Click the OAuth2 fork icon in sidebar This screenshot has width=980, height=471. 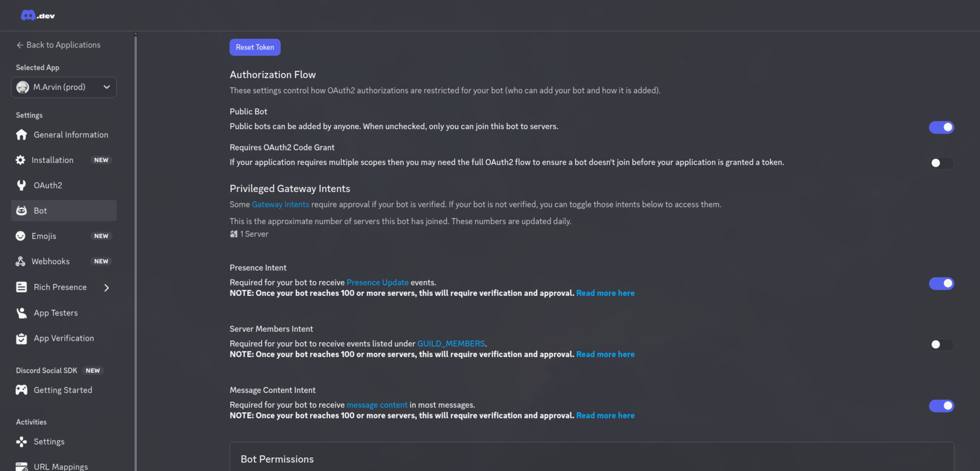pos(21,185)
